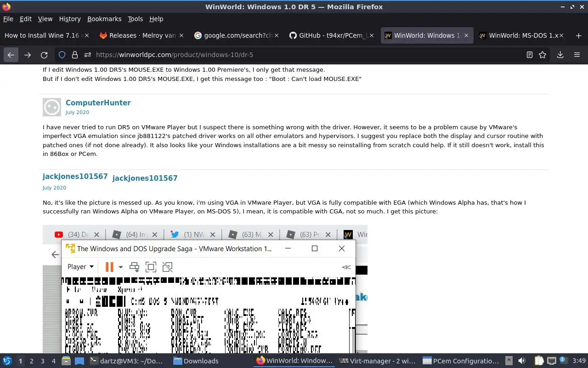Switch to workspace 3

(x=43, y=361)
